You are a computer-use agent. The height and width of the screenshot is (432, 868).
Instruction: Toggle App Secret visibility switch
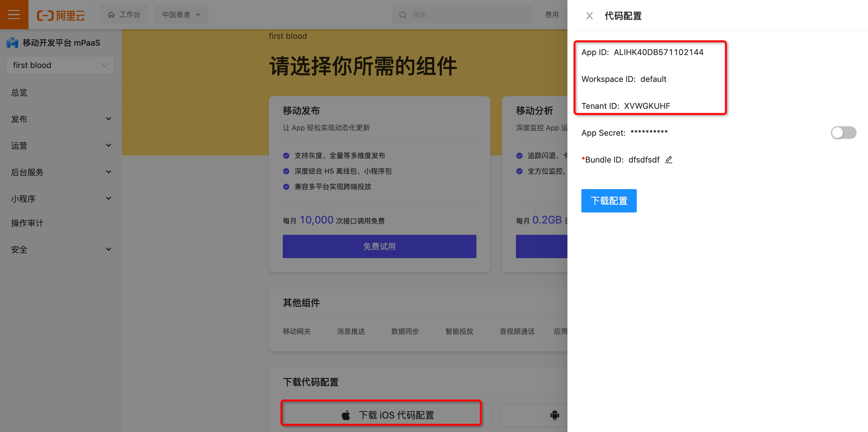point(843,133)
